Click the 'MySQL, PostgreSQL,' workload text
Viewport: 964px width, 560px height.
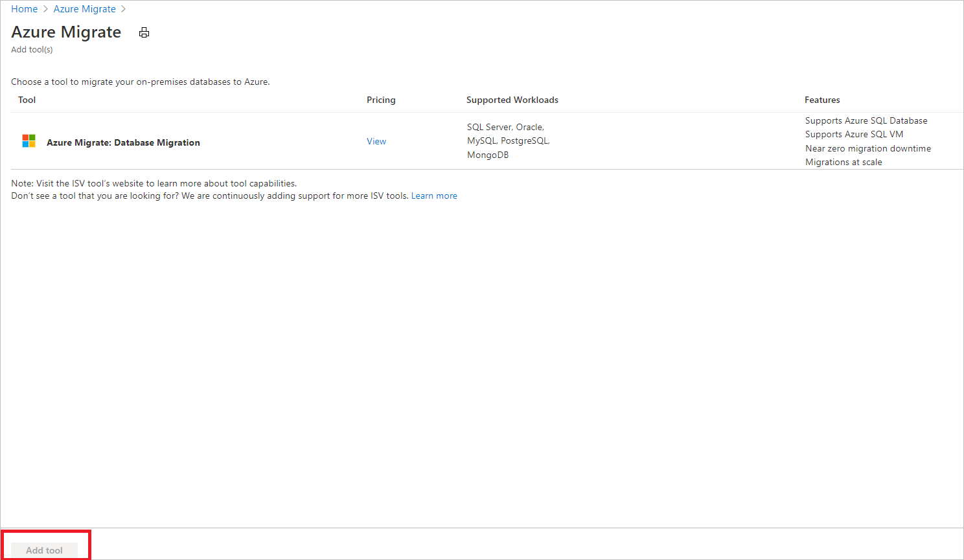[x=509, y=140]
